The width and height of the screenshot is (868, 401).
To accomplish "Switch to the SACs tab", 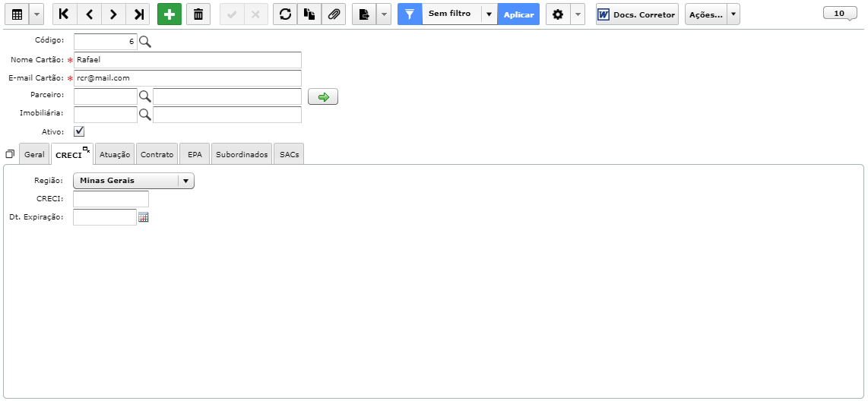I will (x=289, y=154).
